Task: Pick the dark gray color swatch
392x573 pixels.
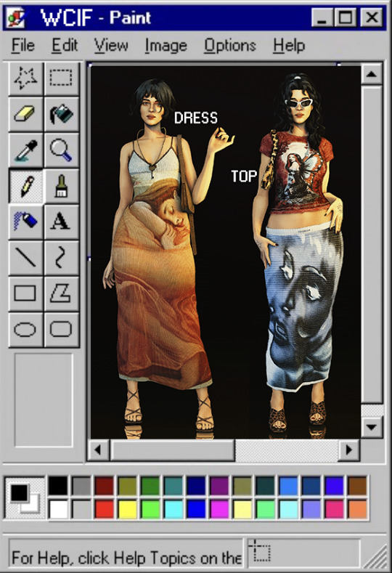Action: [x=81, y=485]
